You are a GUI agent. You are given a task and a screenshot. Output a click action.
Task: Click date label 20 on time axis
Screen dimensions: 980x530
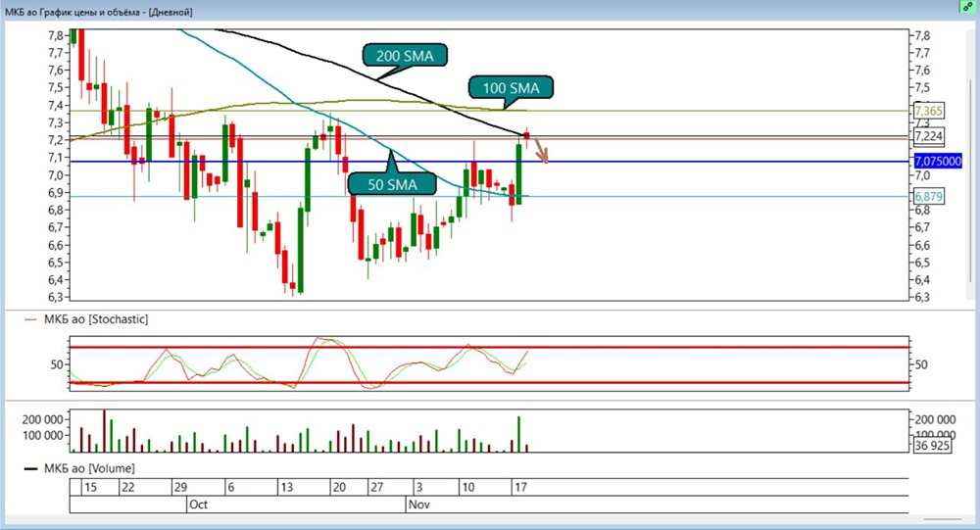(x=339, y=487)
